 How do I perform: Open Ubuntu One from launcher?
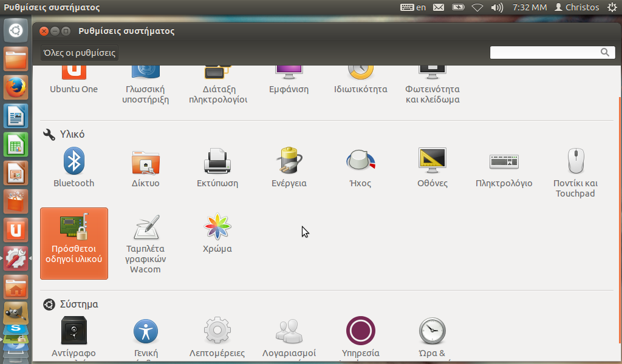click(x=16, y=230)
